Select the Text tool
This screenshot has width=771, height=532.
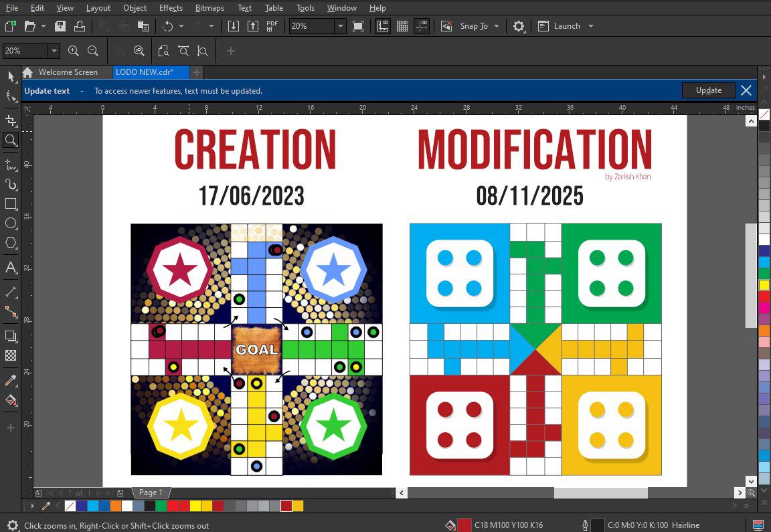11,268
